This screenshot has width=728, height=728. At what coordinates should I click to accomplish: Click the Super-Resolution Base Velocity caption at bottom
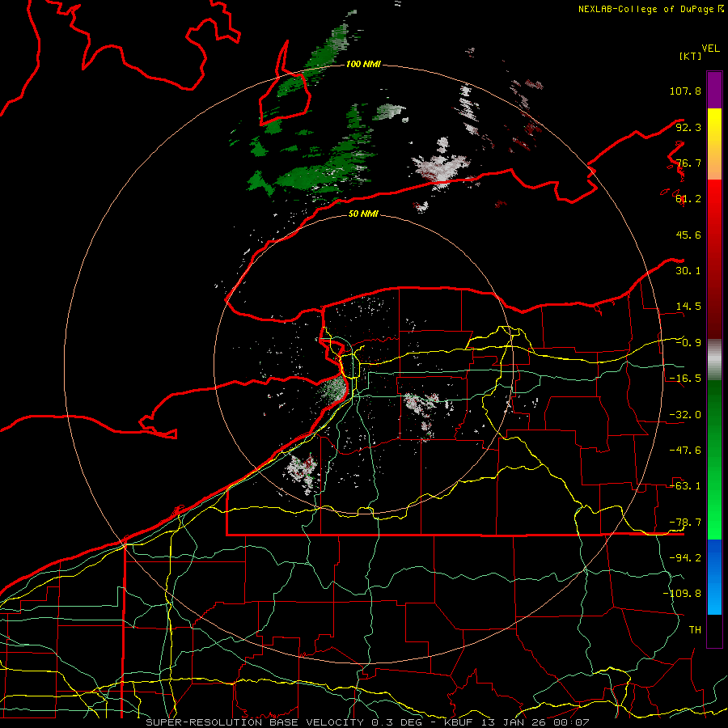coord(367,722)
